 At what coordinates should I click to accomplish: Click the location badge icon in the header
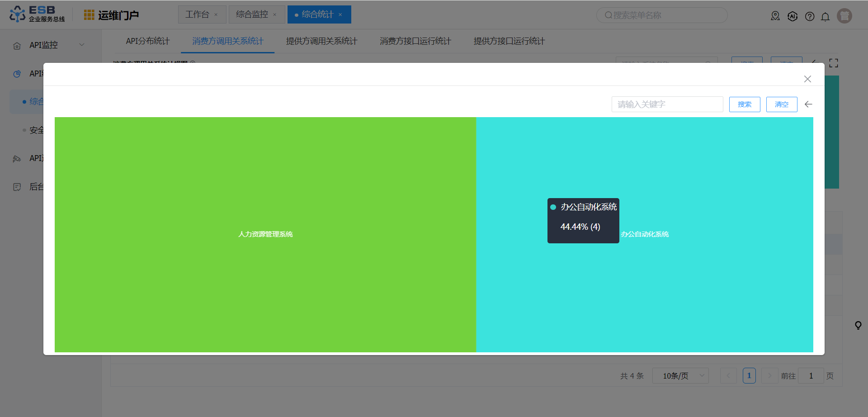click(775, 16)
